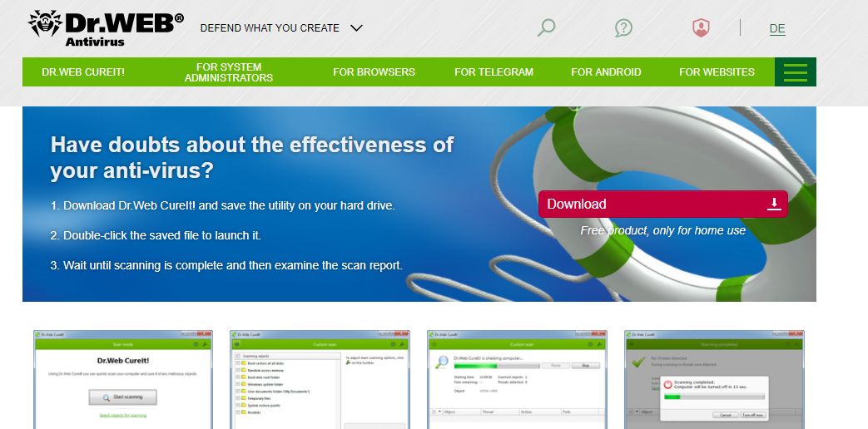Open the For Browsers menu item
868x429 pixels.
click(x=374, y=71)
